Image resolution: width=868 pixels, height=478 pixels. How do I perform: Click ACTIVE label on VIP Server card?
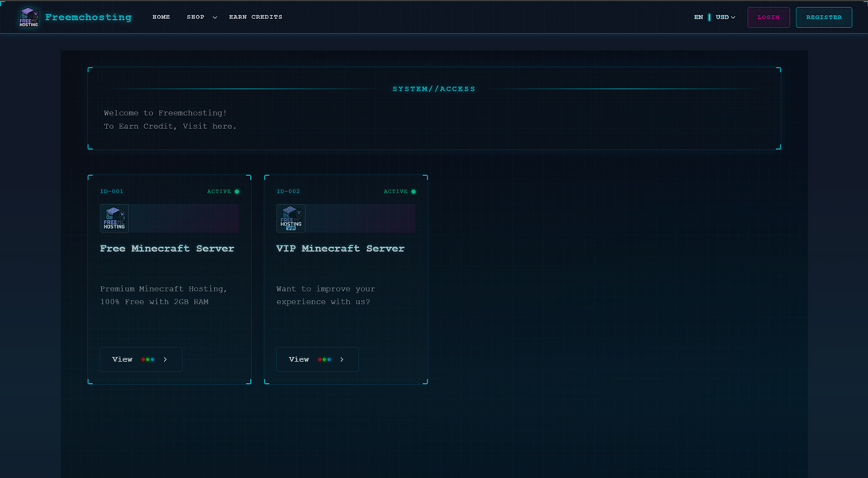coord(396,192)
